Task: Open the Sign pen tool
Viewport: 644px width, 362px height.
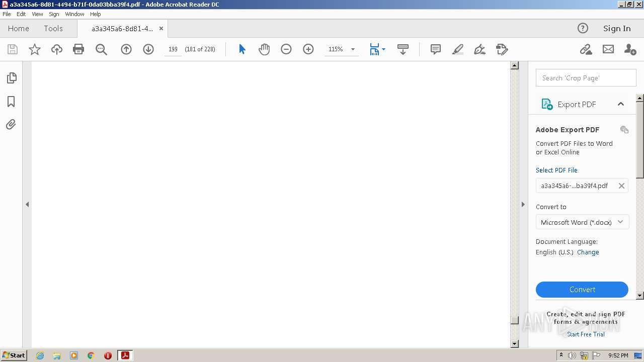Action: click(x=480, y=49)
